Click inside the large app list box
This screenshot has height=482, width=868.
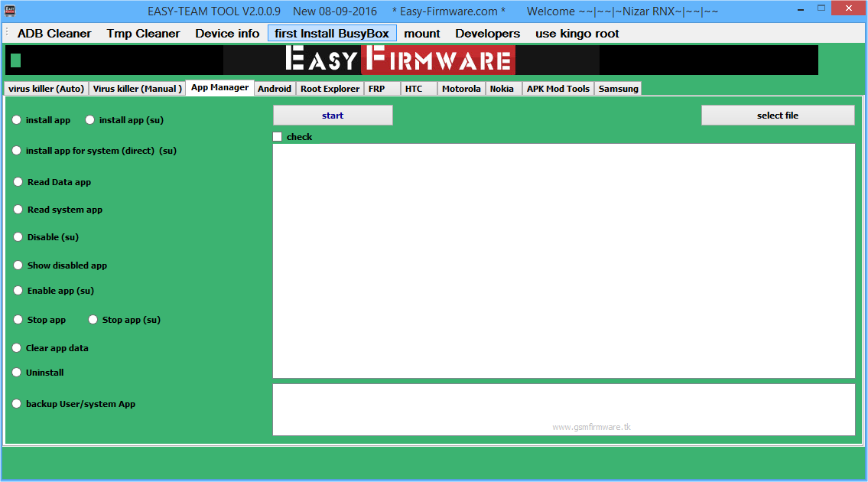point(564,261)
